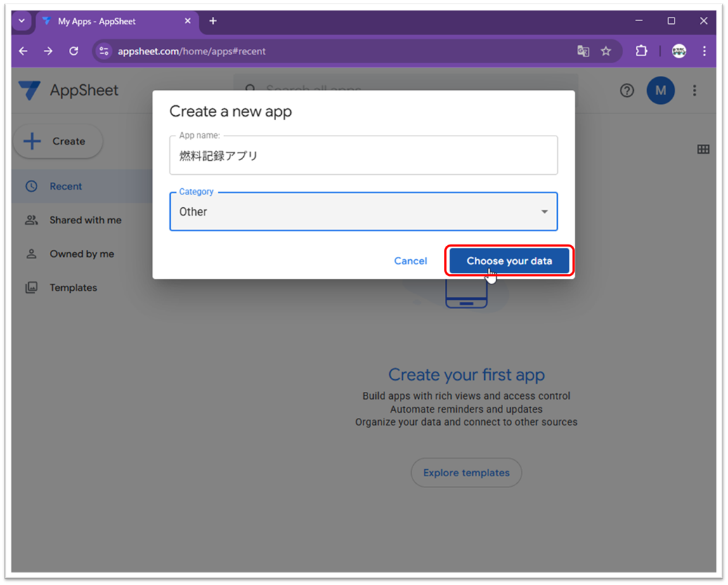
Task: Click the AppSheet logo icon
Action: [30, 91]
